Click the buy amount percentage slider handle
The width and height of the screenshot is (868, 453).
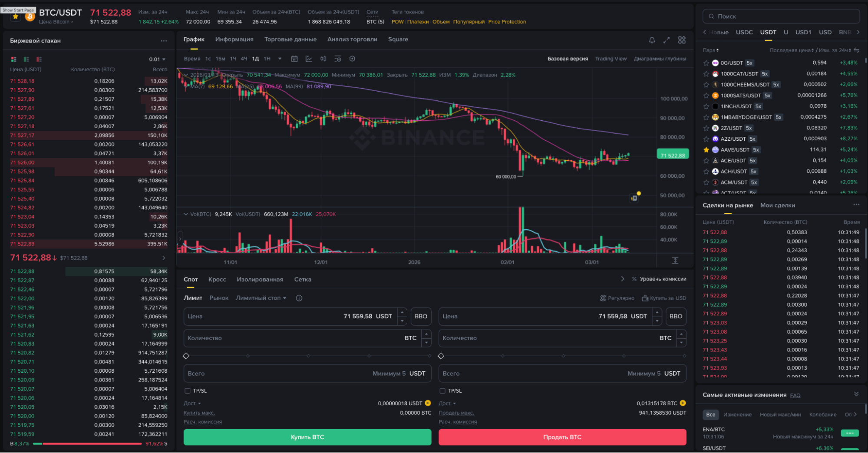point(186,356)
